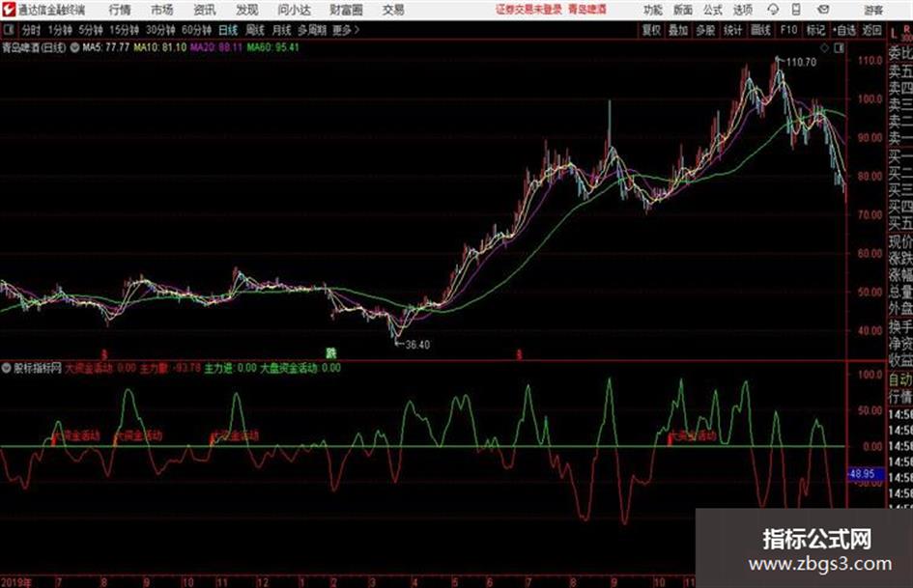Click the 青岛啤酒(日线) chart title
Viewport: 913px width, 588px height.
click(34, 47)
